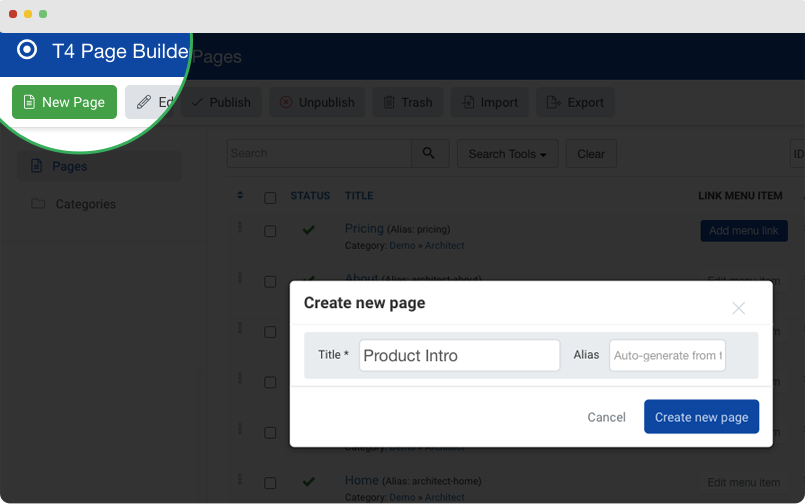Click the Title field containing Product Intro
Viewport: 805px width, 504px height.
(x=459, y=355)
